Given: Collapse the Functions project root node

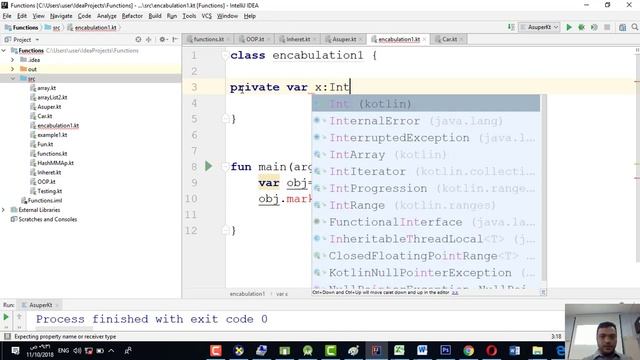Looking at the screenshot, I should pos(4,51).
